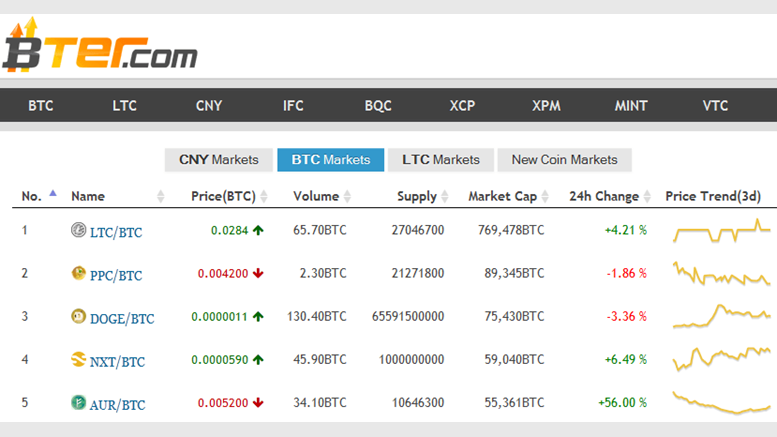Open LTC in the navigation bar
The height and width of the screenshot is (437, 777).
click(x=124, y=106)
